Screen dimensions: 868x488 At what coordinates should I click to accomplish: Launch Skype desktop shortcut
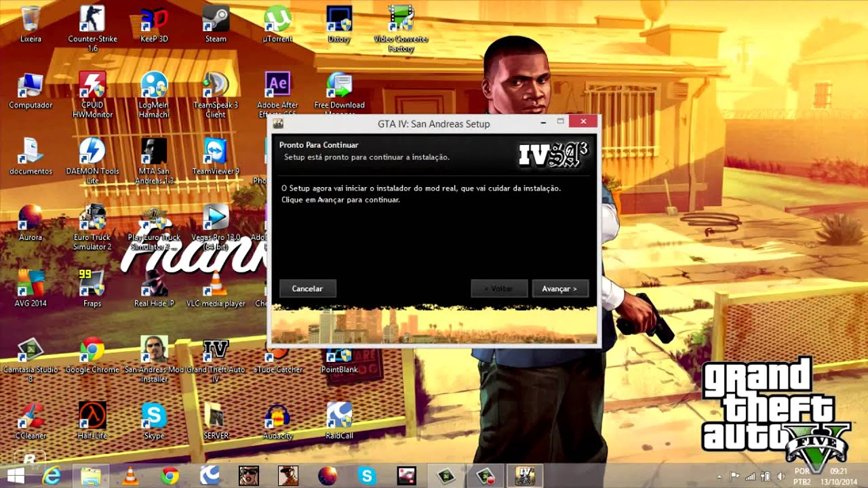tap(154, 422)
